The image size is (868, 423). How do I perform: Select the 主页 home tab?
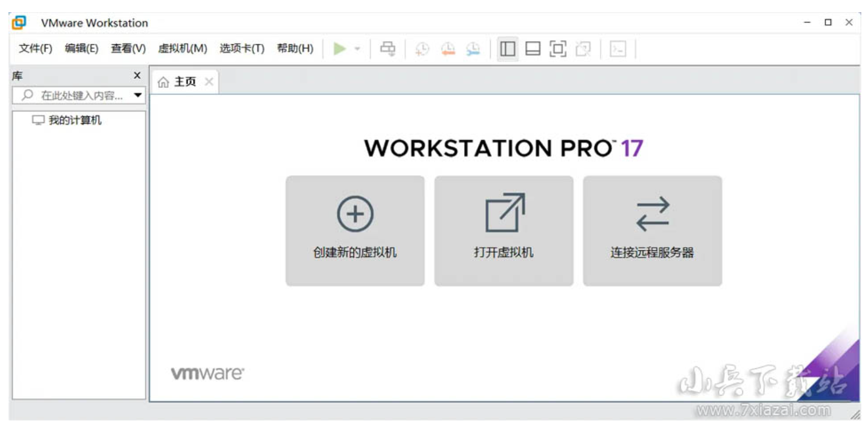185,82
